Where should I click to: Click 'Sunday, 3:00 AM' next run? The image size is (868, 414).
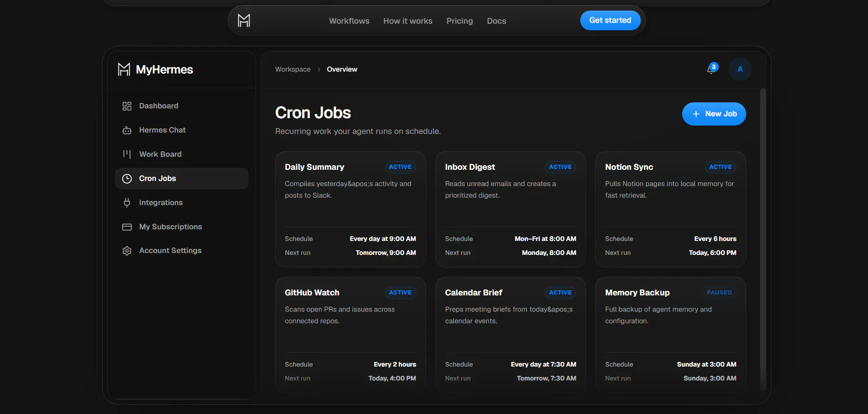coord(710,378)
